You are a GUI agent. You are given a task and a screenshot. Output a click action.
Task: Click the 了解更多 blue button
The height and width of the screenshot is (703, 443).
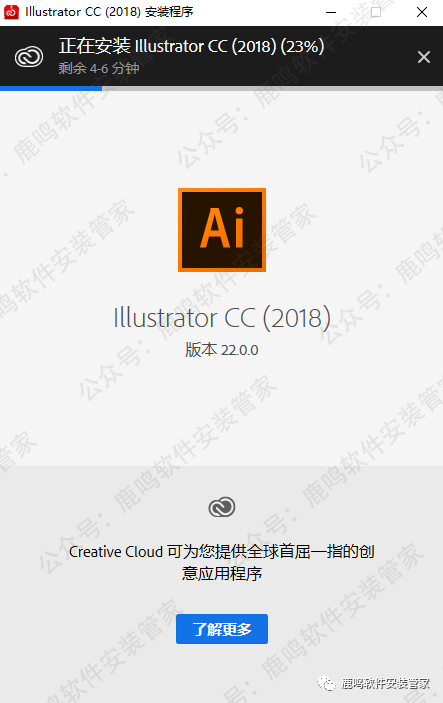(x=222, y=629)
